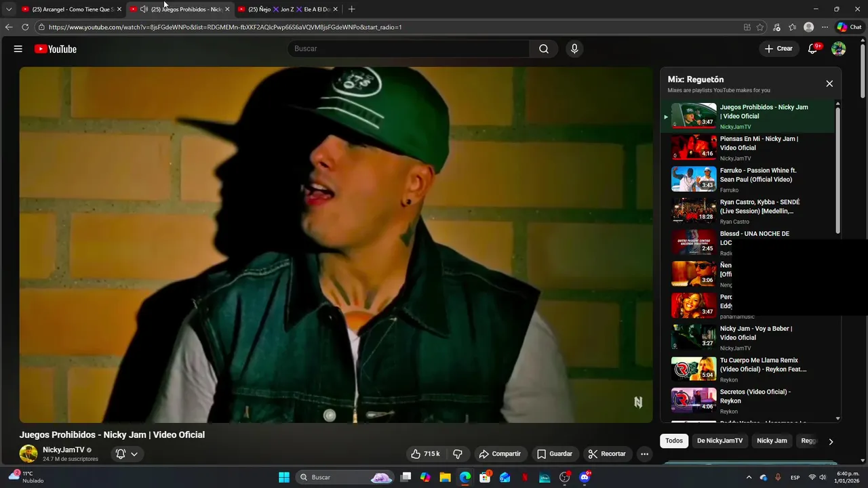Viewport: 868px width, 488px height.
Task: Open the clock showing 6:40 p.m.
Action: (x=848, y=477)
